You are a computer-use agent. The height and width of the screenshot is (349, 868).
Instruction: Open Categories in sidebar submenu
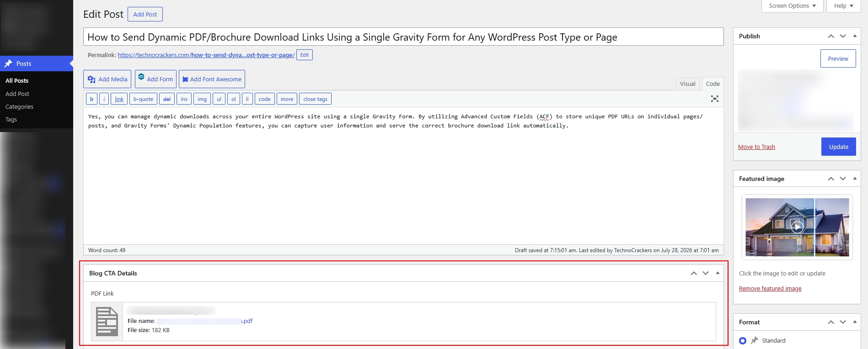click(x=19, y=106)
